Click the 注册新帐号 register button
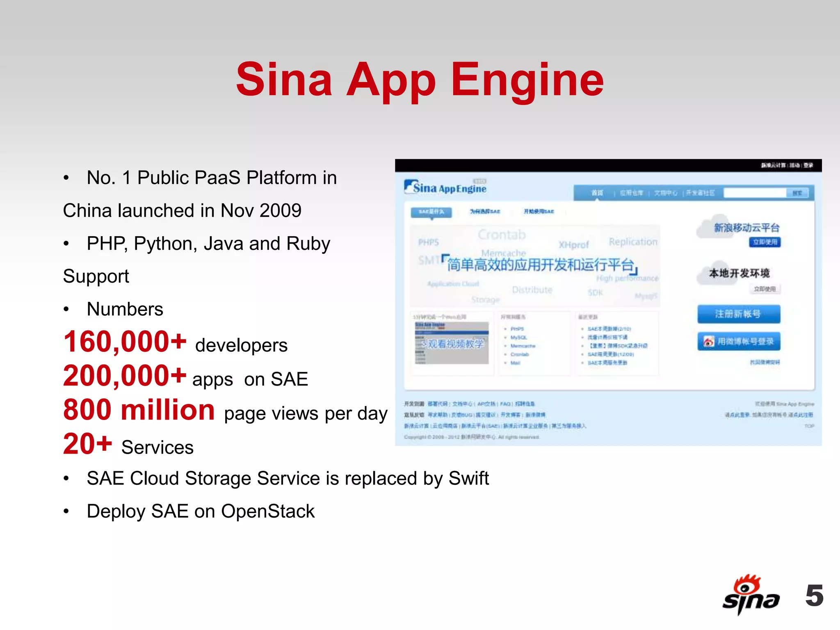Screen dimensions: 840x630 739,314
